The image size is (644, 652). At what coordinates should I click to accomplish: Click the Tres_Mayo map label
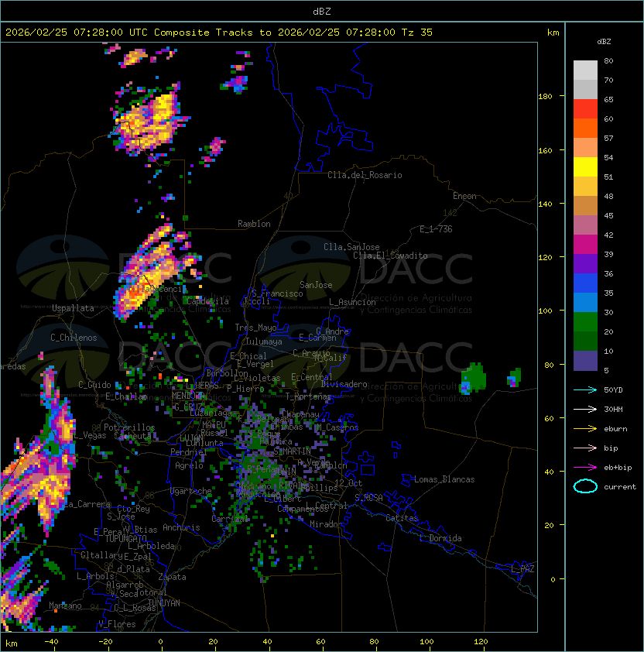point(255,328)
